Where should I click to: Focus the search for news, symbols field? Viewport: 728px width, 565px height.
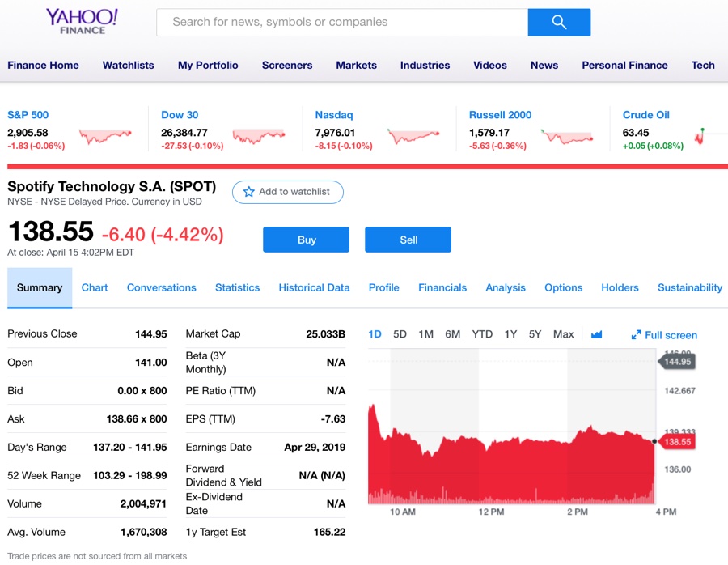pyautogui.click(x=342, y=22)
